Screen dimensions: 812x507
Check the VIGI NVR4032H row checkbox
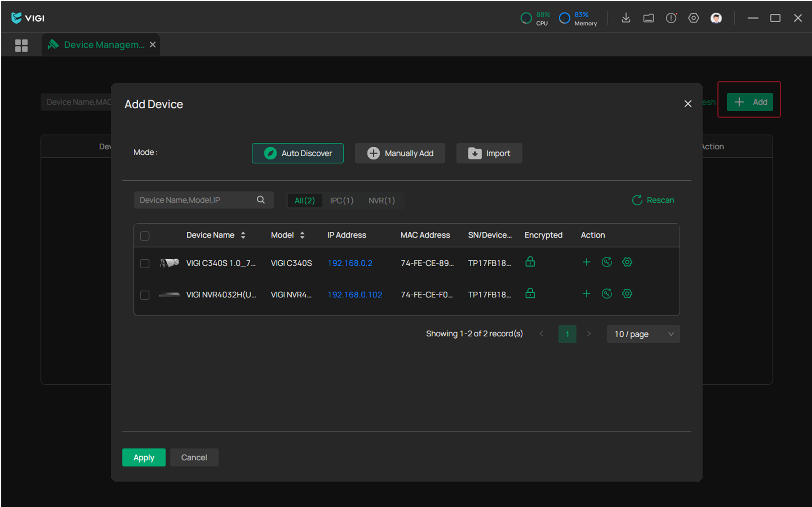[145, 295]
